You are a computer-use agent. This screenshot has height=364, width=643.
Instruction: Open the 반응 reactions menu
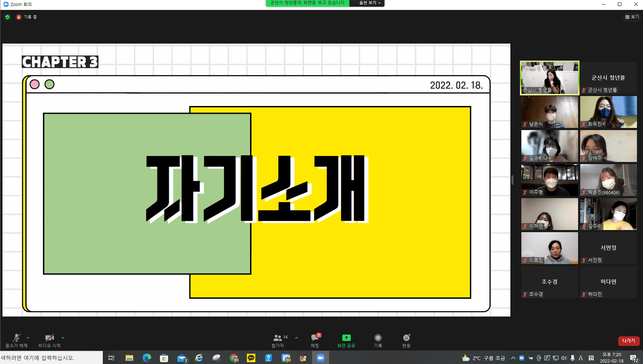tap(406, 341)
